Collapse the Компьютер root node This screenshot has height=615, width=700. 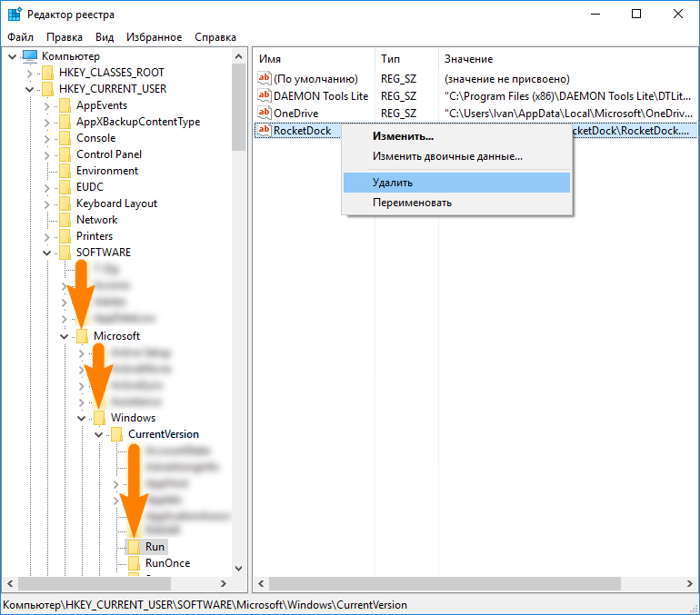coord(13,56)
